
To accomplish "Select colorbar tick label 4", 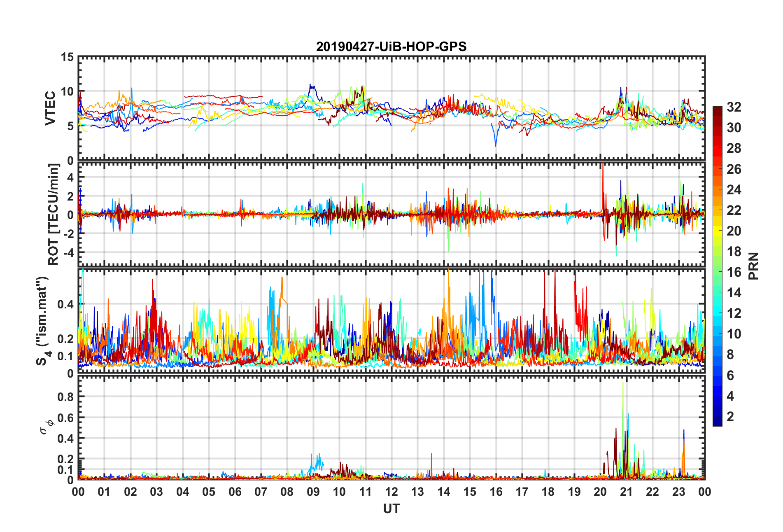I will (730, 396).
